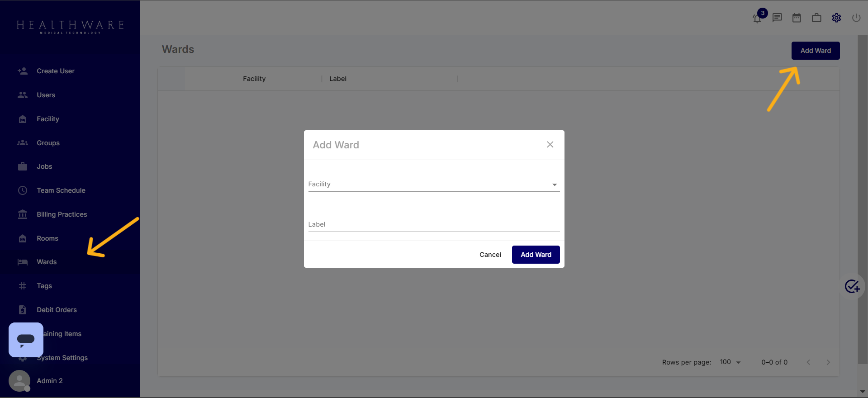The image size is (868, 398).
Task: Click the page vertical scrollbar
Action: coord(863,199)
